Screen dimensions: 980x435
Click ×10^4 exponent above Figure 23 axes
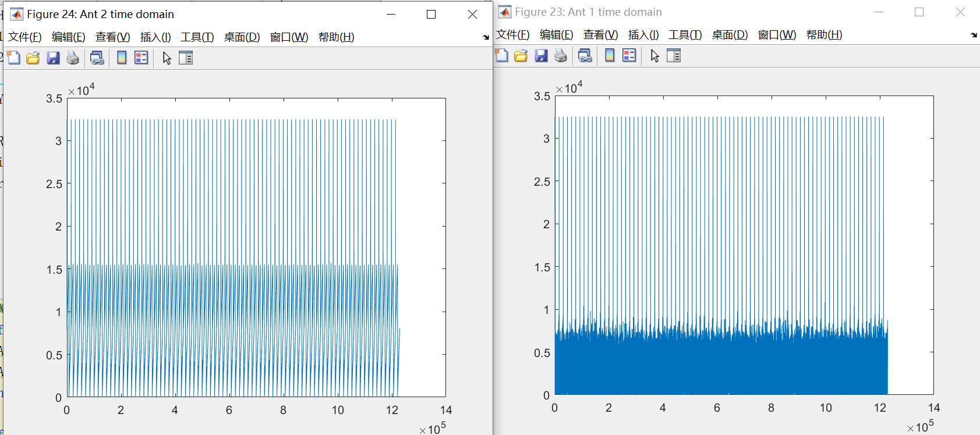click(569, 87)
